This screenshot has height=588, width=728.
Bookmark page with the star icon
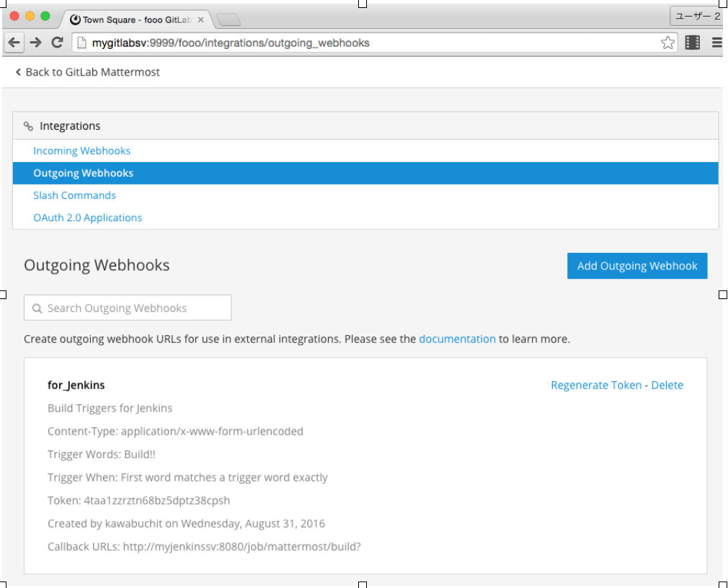coord(667,43)
